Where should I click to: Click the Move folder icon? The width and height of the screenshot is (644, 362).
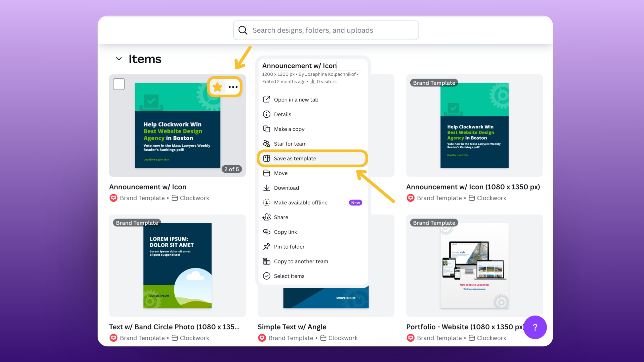[x=266, y=173]
